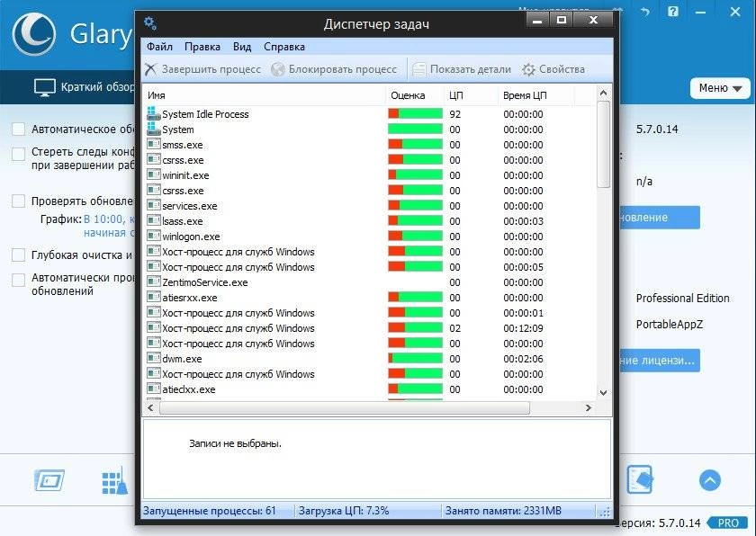Click rating bar of dwm.exe
756x536 pixels.
(x=415, y=358)
